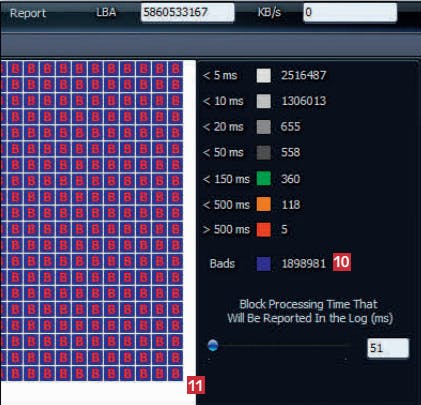Image resolution: width=421 pixels, height=405 pixels.
Task: Click the under 5 ms block count 2516487
Action: (303, 75)
